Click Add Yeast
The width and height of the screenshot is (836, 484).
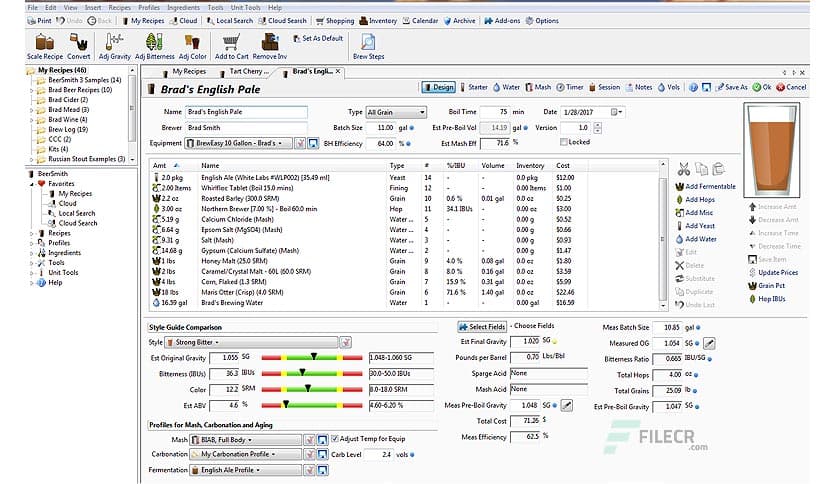tap(695, 226)
